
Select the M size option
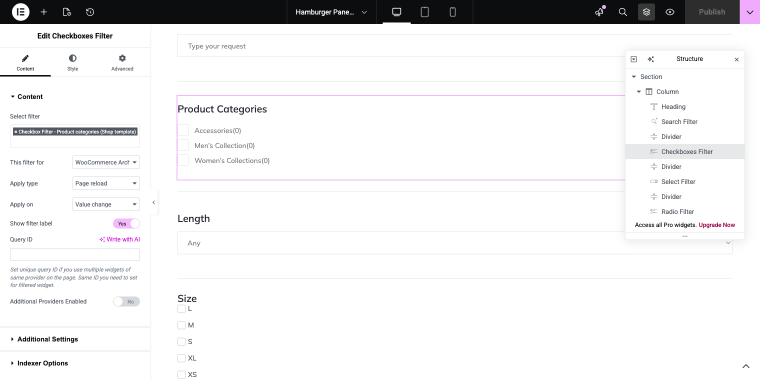point(181,325)
